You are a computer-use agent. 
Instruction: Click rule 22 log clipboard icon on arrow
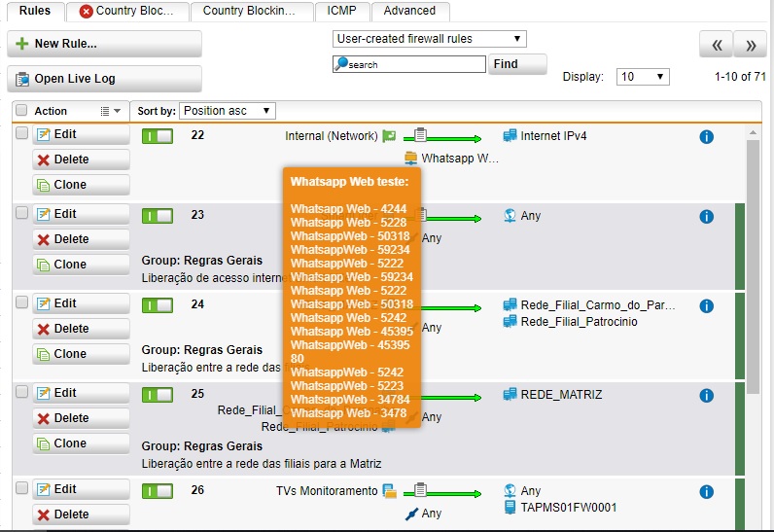(421, 134)
